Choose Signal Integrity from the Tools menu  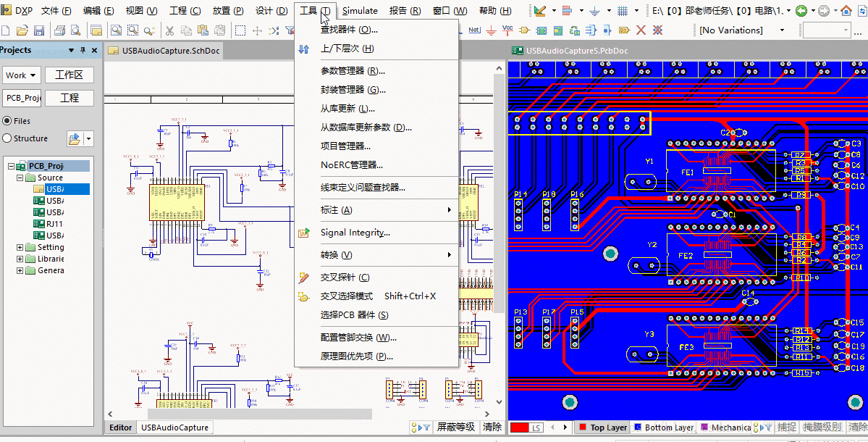[x=355, y=233]
